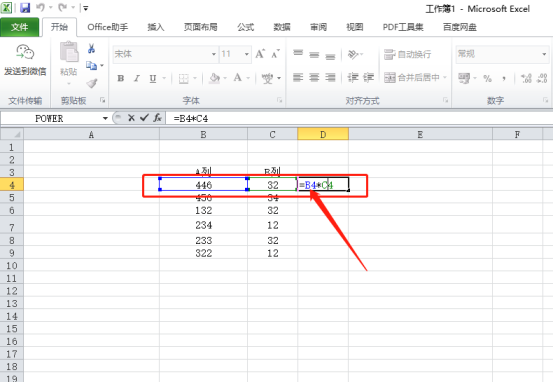Open the Name Box POWER dropdown arrow
Viewport: 553px width, 382px height.
coord(105,118)
